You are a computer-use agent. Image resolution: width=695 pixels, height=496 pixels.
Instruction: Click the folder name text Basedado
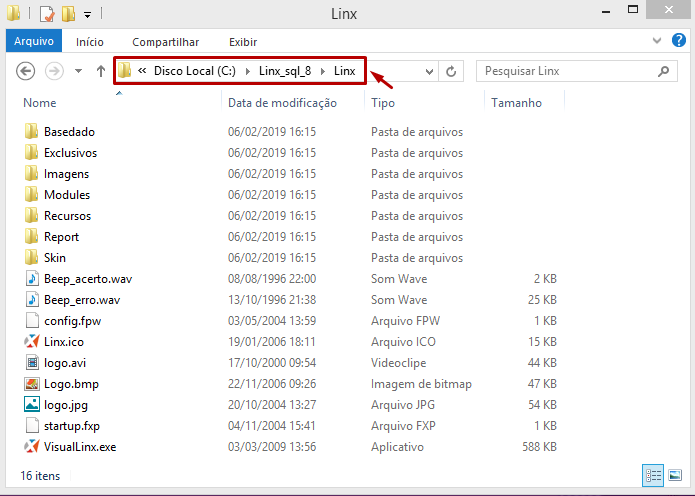69,132
